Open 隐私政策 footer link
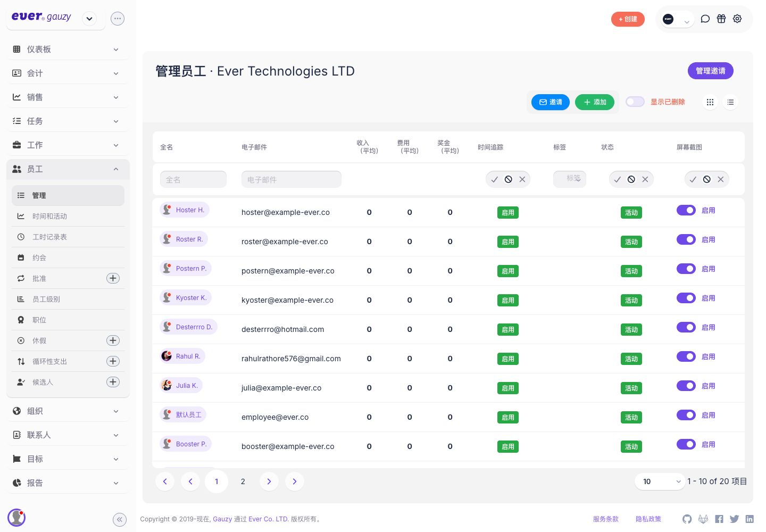The height and width of the screenshot is (532, 766). click(648, 519)
